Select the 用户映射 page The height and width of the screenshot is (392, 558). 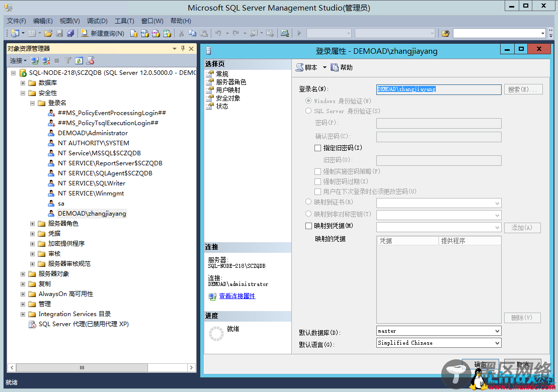(228, 90)
